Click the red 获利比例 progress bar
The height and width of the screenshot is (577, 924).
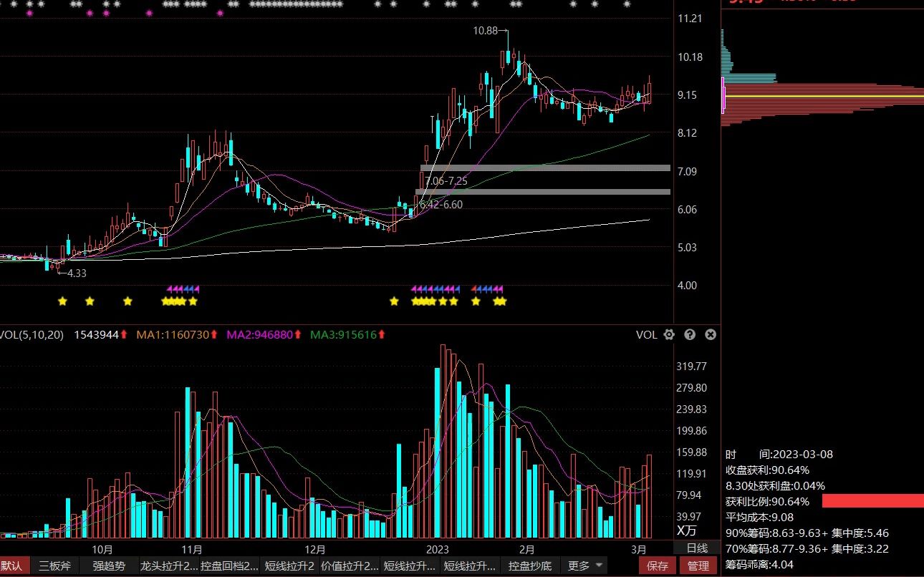click(x=873, y=500)
